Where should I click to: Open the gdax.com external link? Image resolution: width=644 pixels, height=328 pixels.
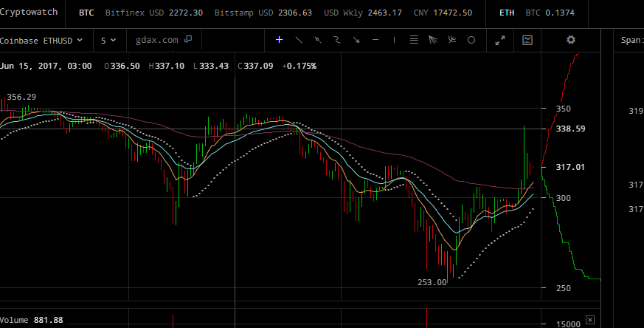point(164,40)
